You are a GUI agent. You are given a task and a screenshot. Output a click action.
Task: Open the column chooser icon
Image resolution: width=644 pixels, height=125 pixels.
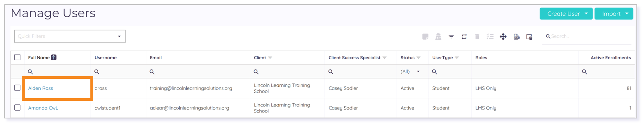coord(529,37)
